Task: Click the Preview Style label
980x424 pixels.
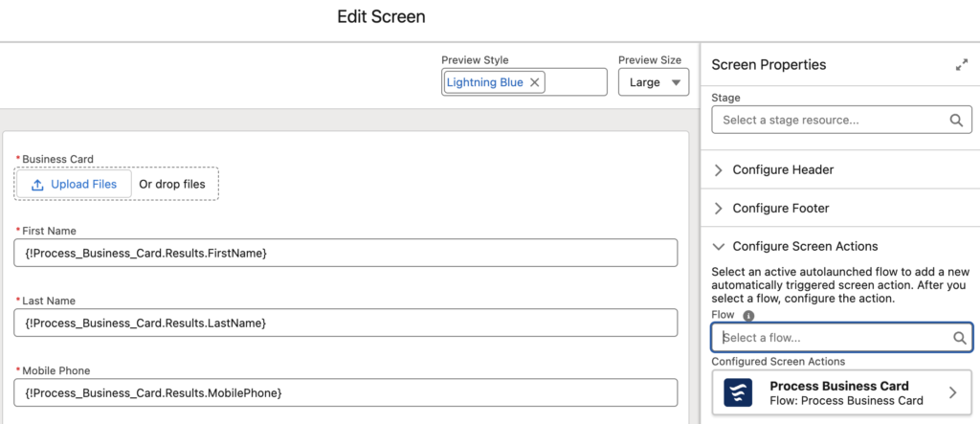Action: click(475, 60)
